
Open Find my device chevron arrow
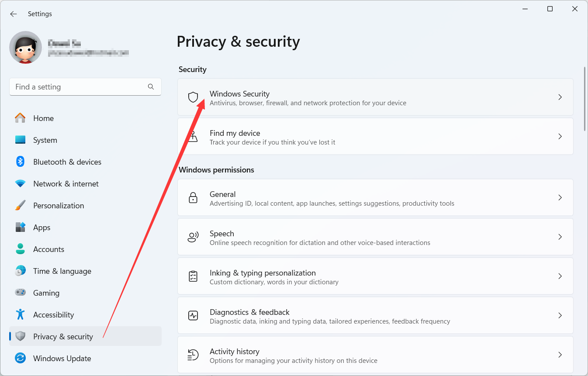tap(560, 136)
